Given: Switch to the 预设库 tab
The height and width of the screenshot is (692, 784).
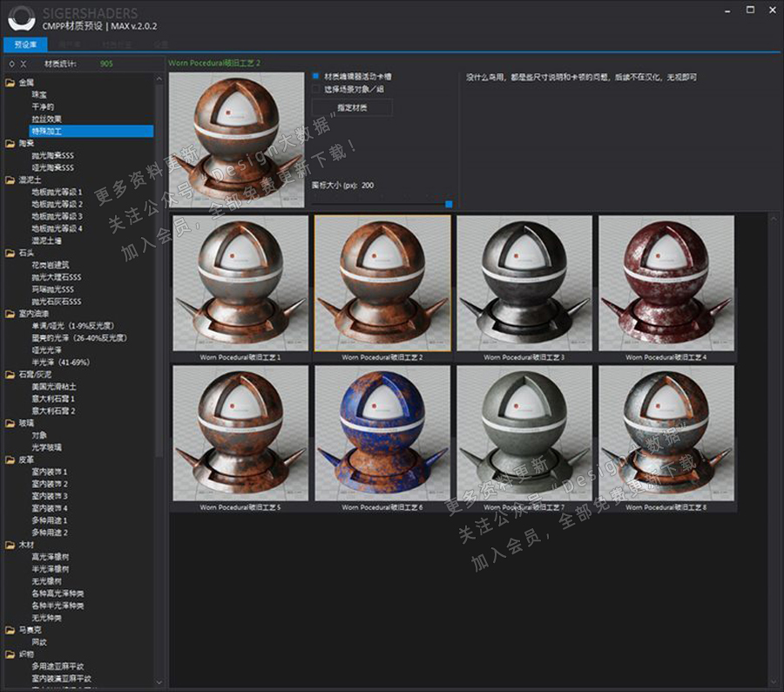Looking at the screenshot, I should pos(26,44).
